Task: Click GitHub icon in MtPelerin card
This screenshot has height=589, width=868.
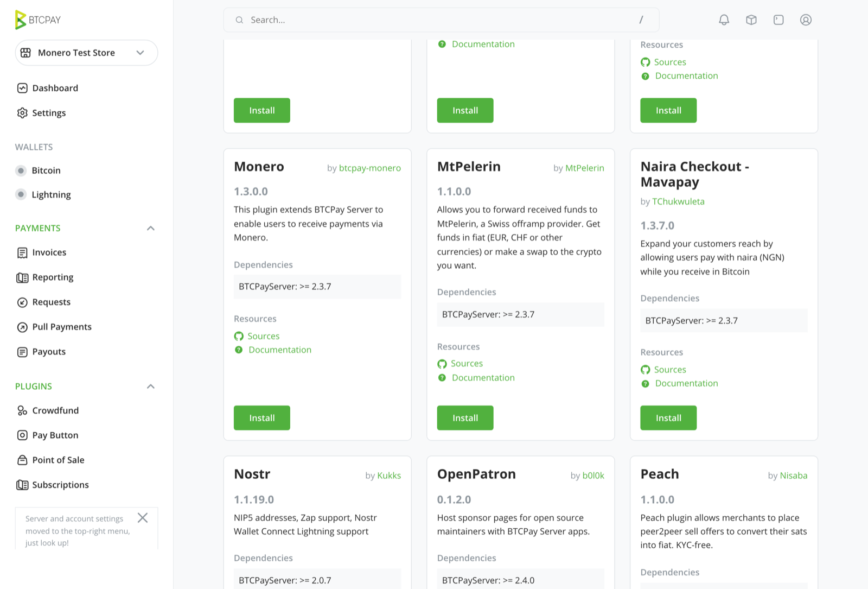Action: click(x=442, y=364)
